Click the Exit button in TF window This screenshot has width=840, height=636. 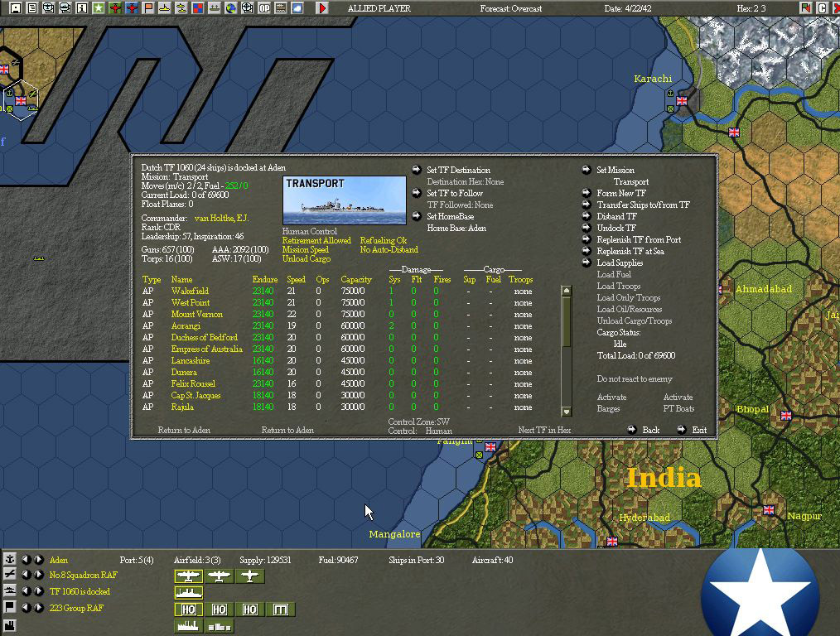(699, 430)
